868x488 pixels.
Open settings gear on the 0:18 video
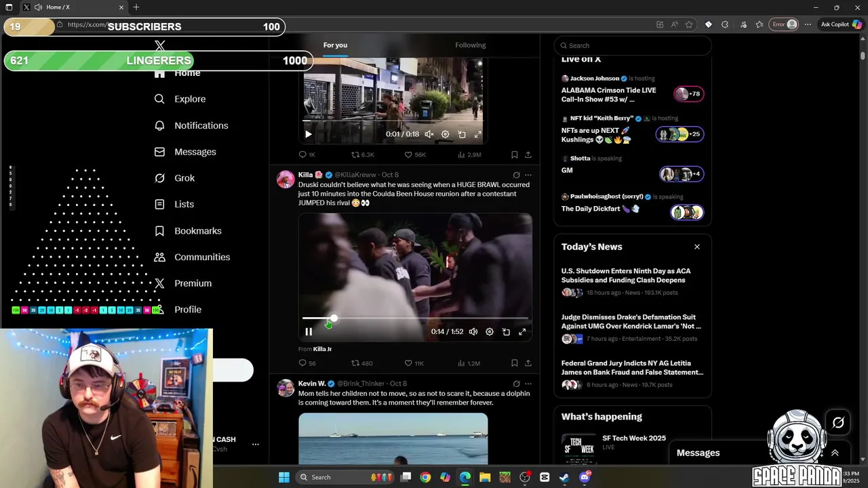click(x=446, y=134)
